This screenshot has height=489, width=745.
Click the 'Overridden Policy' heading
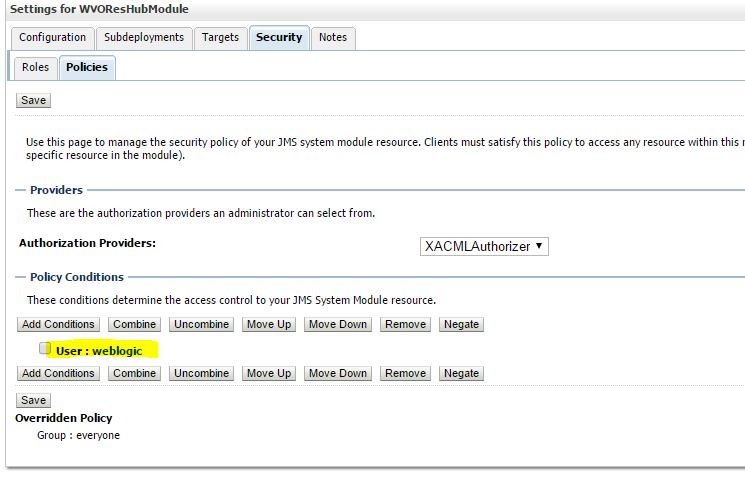click(x=64, y=418)
